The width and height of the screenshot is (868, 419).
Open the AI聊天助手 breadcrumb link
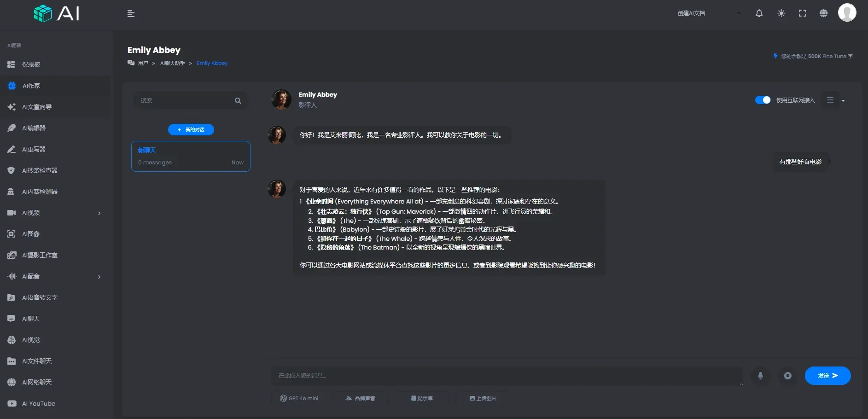click(173, 63)
